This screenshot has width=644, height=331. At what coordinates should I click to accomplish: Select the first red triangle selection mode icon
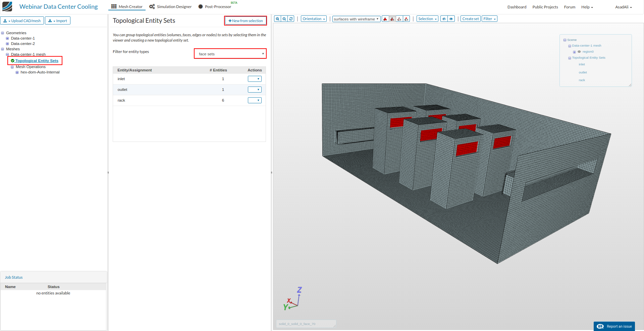385,19
